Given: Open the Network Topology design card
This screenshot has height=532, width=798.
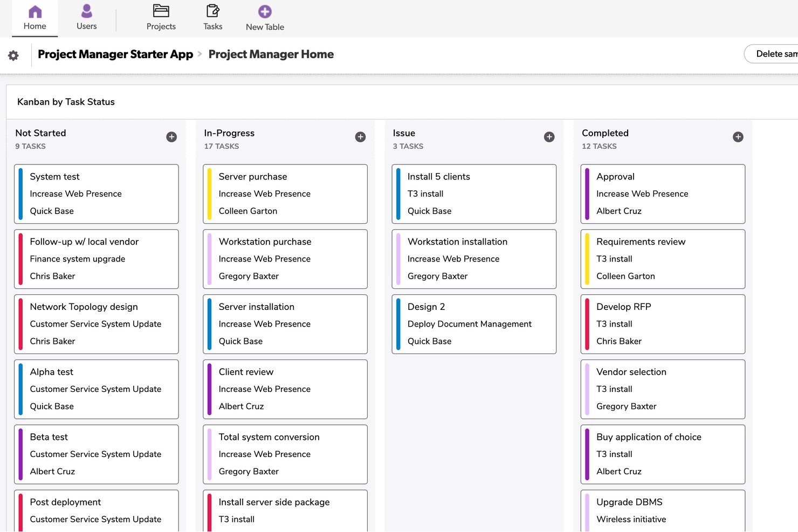Looking at the screenshot, I should click(97, 324).
